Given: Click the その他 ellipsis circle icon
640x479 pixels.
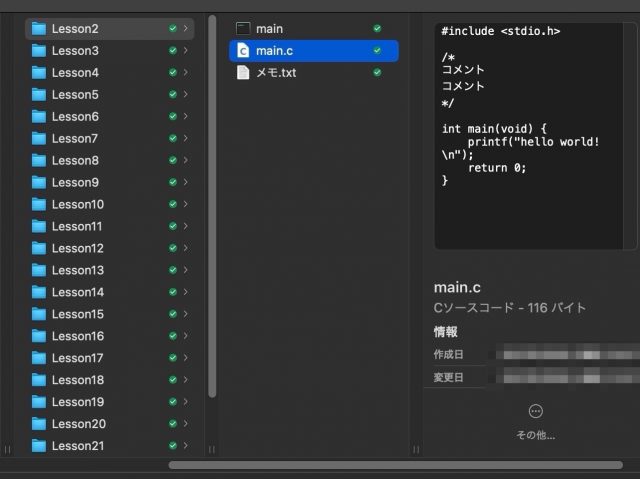Looking at the screenshot, I should (535, 411).
